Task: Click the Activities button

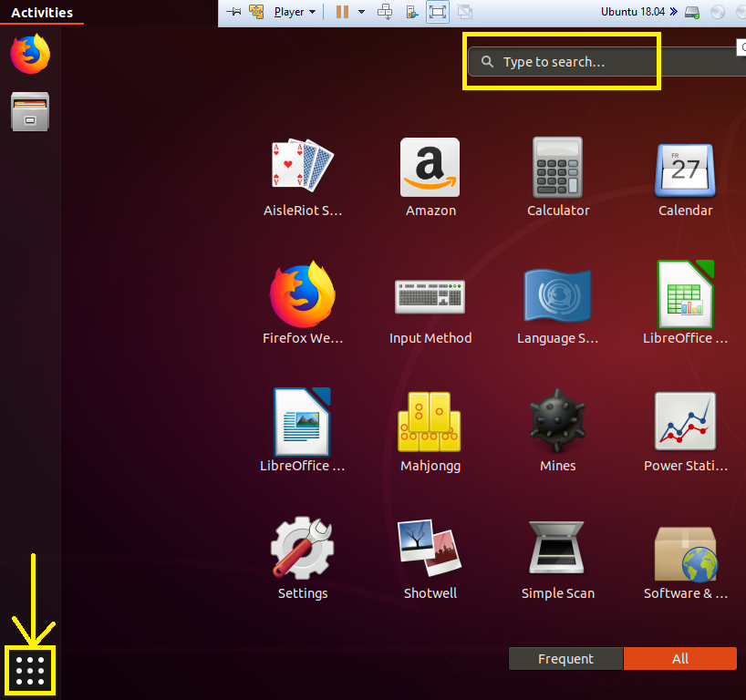Action: tap(42, 13)
